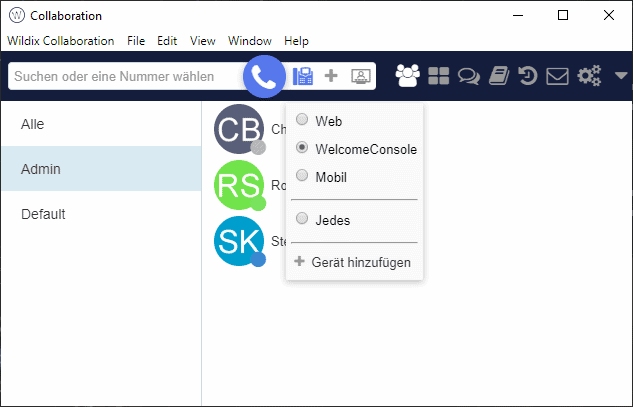The image size is (633, 407).
Task: Maximize the Collaboration window
Action: pos(563,15)
